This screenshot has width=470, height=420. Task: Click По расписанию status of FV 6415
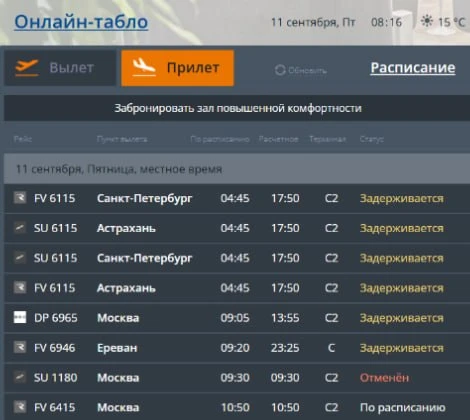(x=402, y=407)
